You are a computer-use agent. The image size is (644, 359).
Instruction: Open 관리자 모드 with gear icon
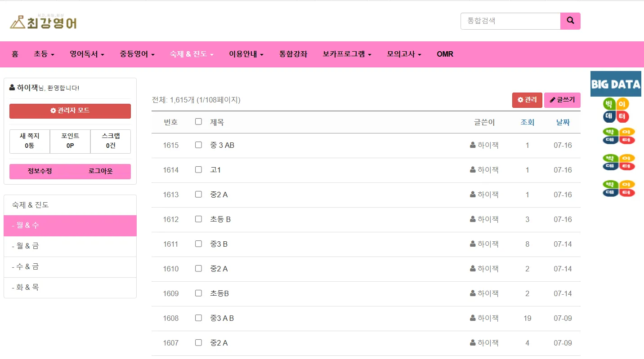point(70,111)
